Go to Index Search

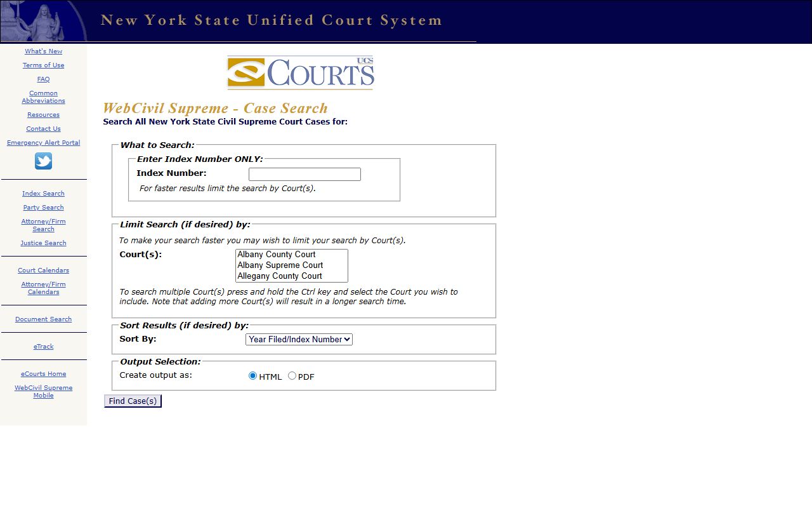tap(44, 194)
